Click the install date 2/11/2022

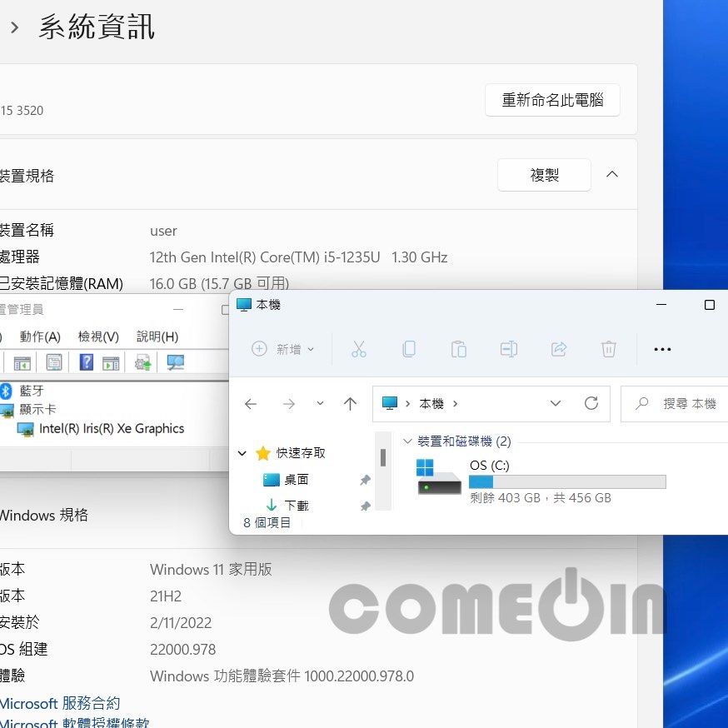tap(181, 622)
